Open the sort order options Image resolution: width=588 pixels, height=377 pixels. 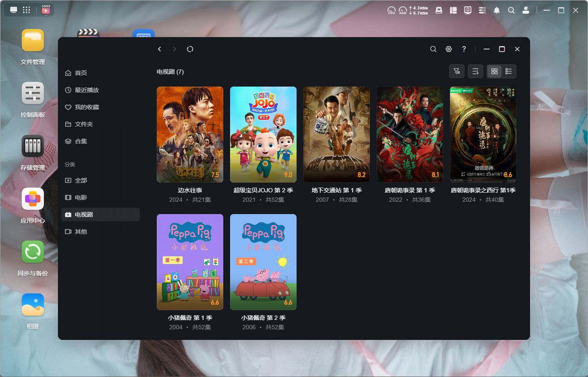(476, 71)
